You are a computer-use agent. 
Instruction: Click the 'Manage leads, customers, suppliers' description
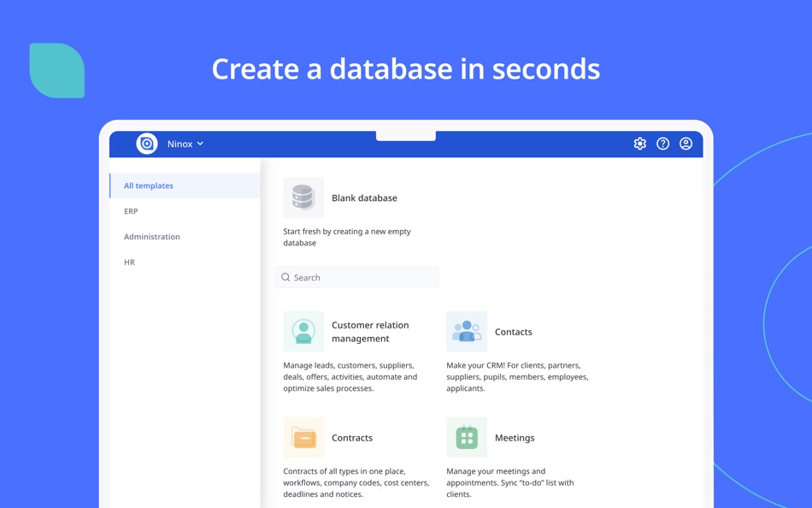click(350, 377)
